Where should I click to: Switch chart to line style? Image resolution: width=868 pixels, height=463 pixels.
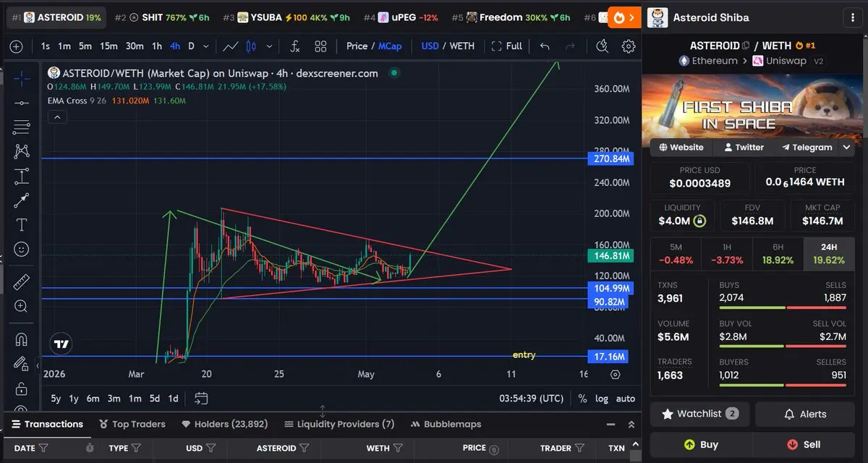click(x=231, y=46)
